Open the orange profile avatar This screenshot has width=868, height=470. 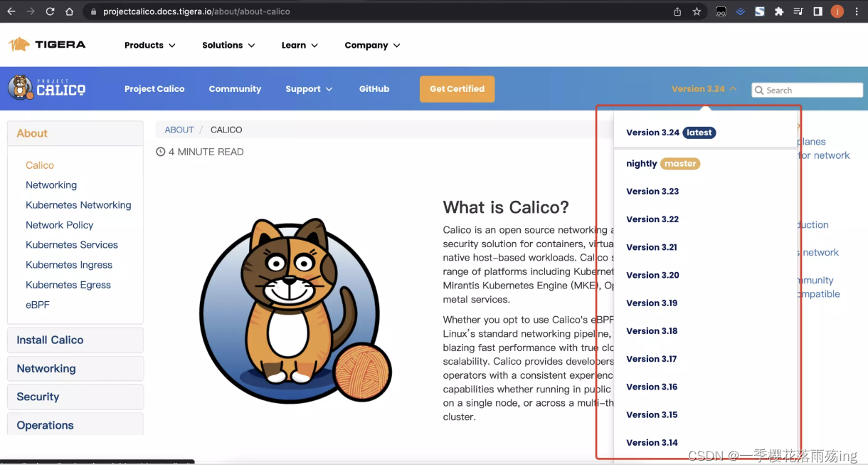tap(837, 11)
